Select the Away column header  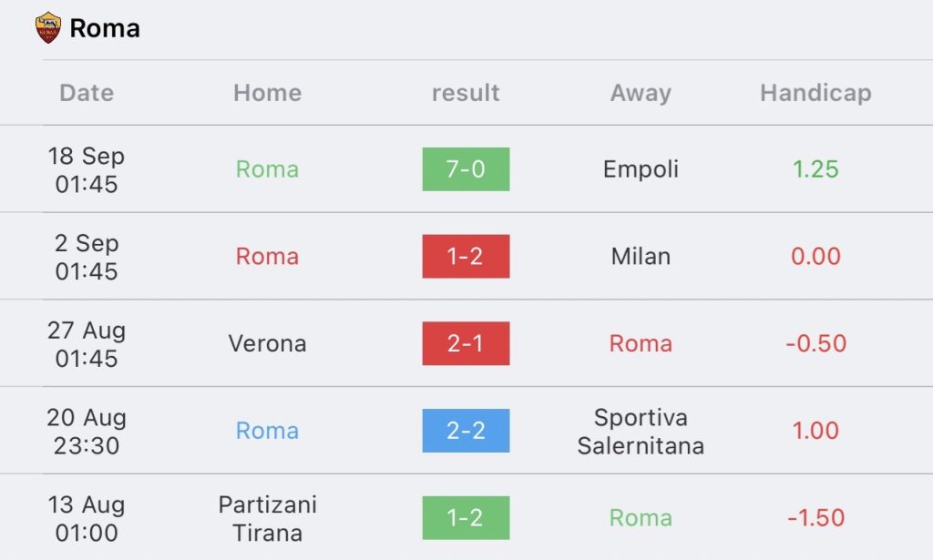coord(641,93)
